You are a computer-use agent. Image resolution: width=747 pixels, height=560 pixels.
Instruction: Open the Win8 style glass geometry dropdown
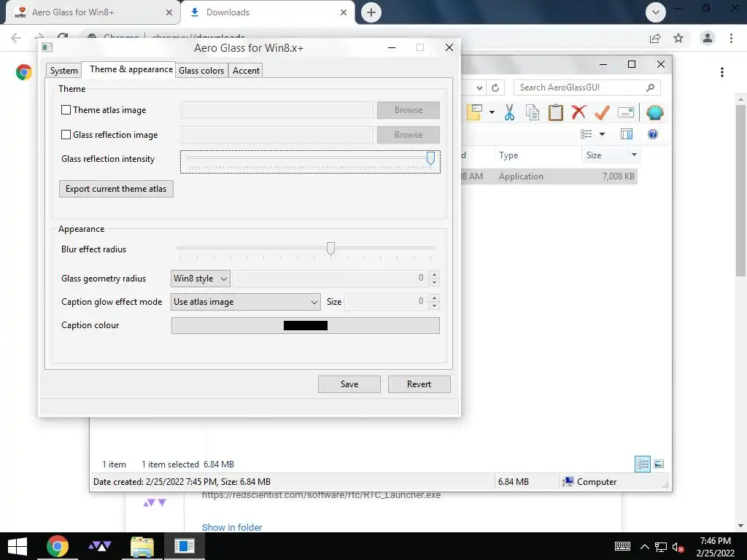click(x=200, y=279)
